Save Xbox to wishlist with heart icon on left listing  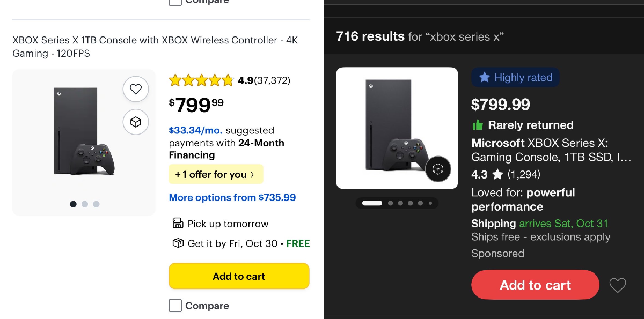136,89
